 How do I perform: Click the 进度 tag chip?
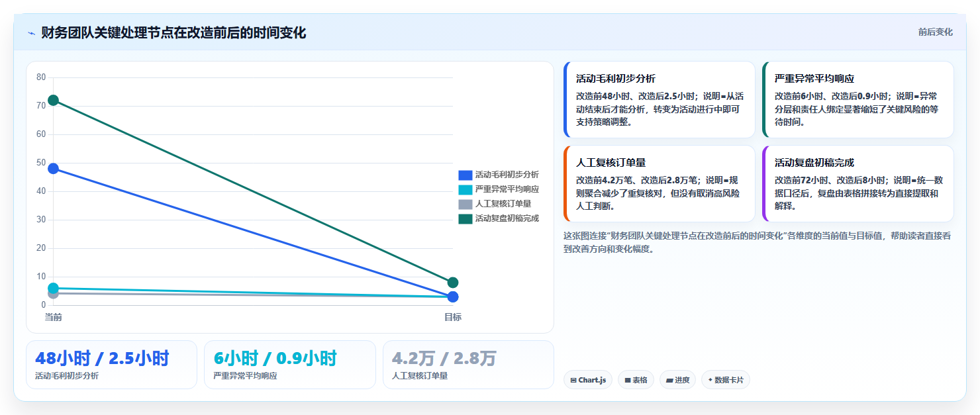(677, 380)
